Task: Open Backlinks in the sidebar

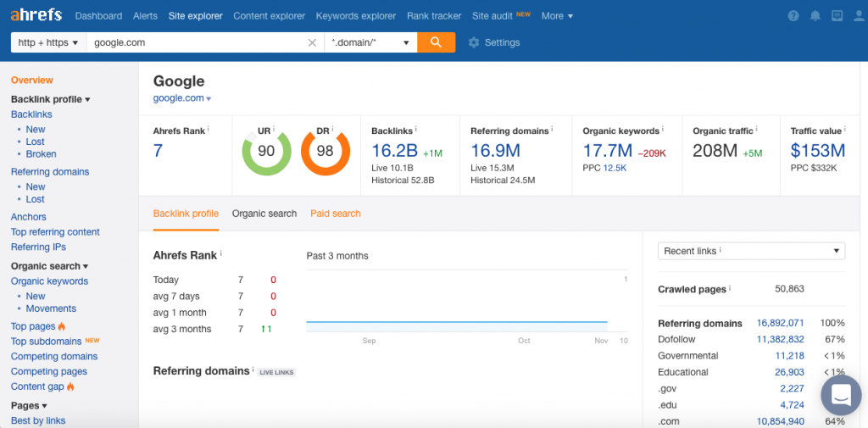Action: tap(31, 114)
